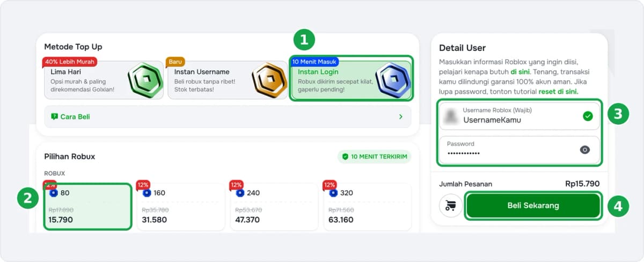
Task: Click the price 63.160
Action: 341,220
